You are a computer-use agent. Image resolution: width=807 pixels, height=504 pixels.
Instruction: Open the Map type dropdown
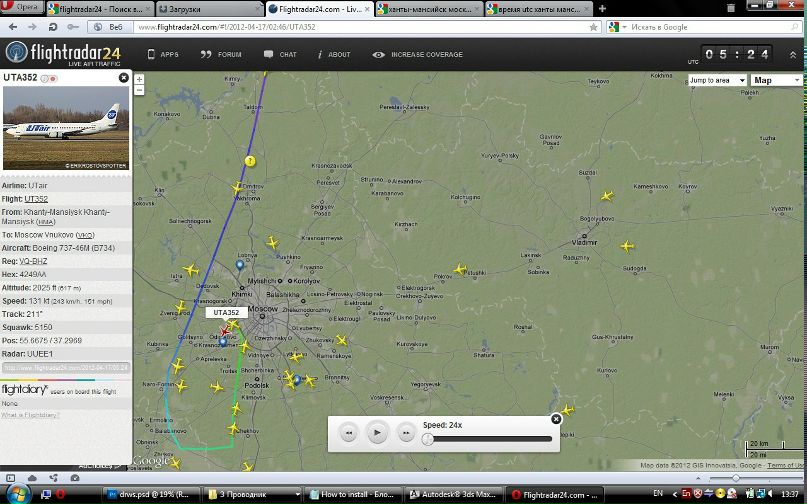(x=776, y=80)
